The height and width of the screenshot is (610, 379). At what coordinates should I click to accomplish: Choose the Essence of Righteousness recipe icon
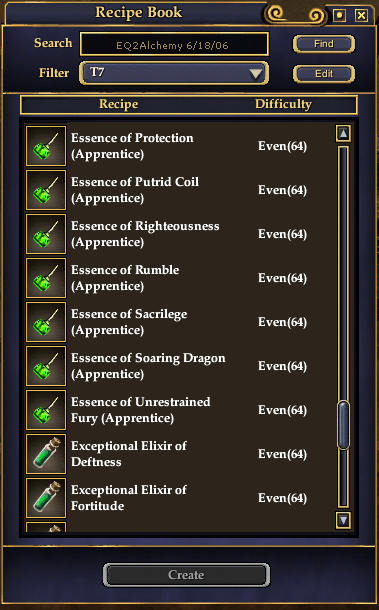tap(46, 234)
